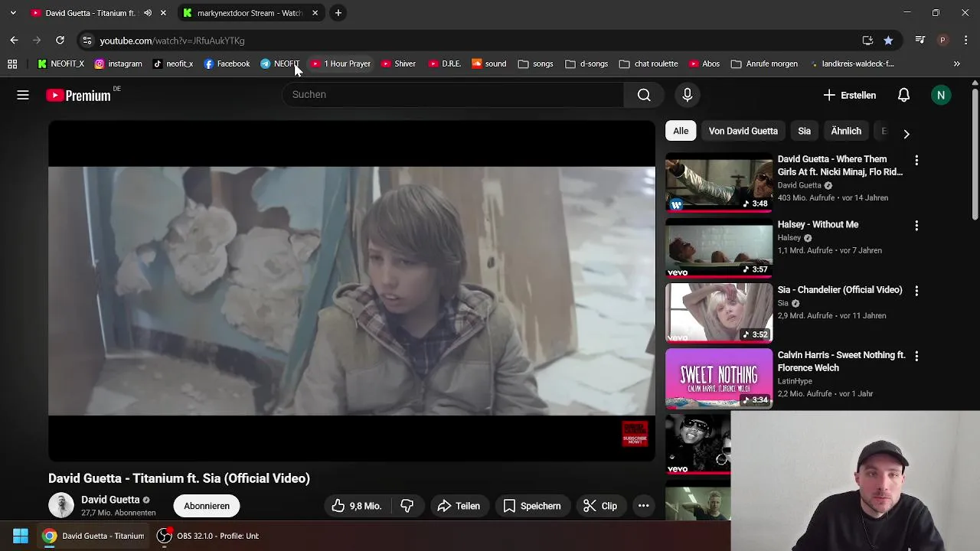Save the video via Speichern
The height and width of the screenshot is (551, 980).
532,506
